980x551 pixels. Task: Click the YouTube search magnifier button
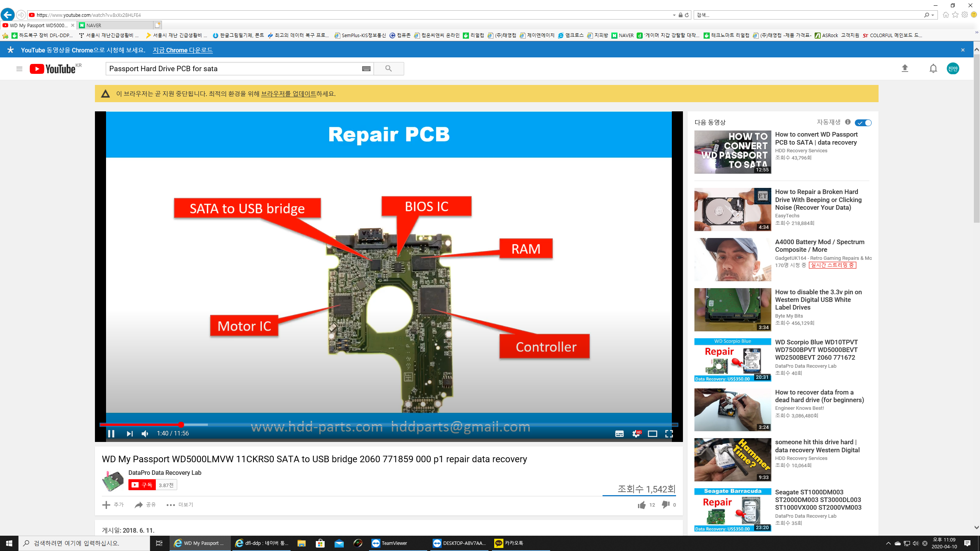click(x=389, y=69)
